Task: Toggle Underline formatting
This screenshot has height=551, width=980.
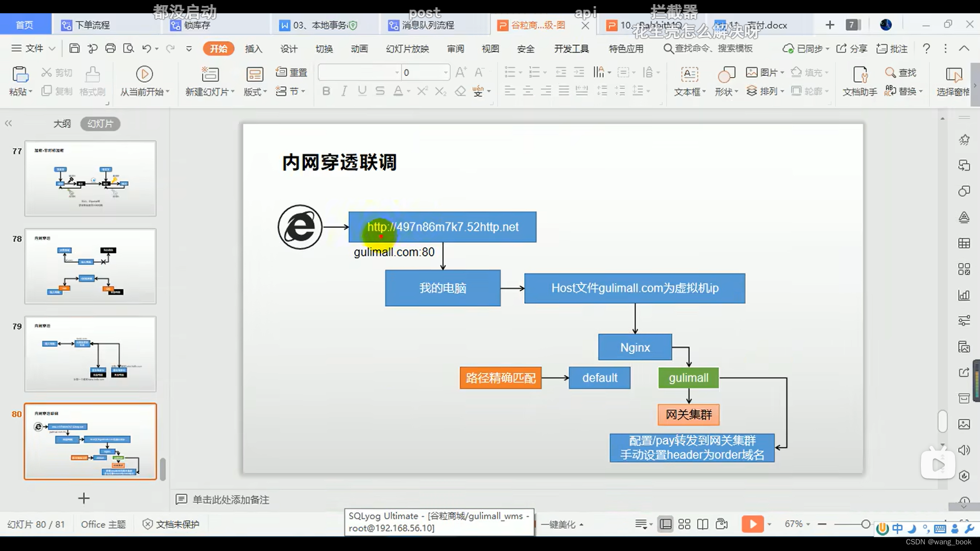Action: pyautogui.click(x=362, y=91)
